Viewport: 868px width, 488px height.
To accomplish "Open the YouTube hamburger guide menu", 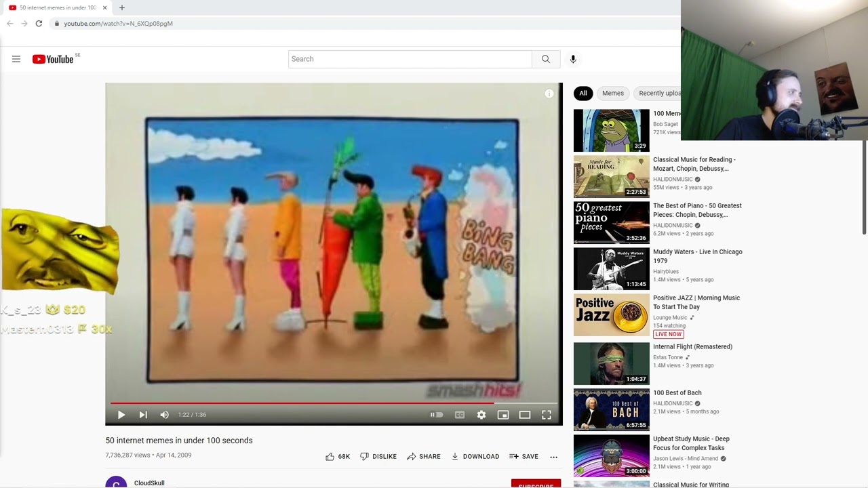I will (16, 59).
